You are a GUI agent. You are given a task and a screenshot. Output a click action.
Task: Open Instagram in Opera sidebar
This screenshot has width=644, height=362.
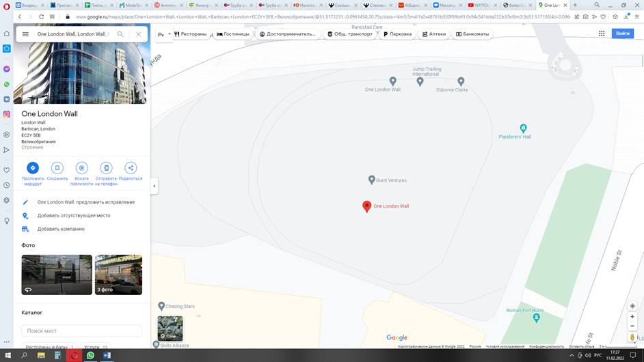7,115
